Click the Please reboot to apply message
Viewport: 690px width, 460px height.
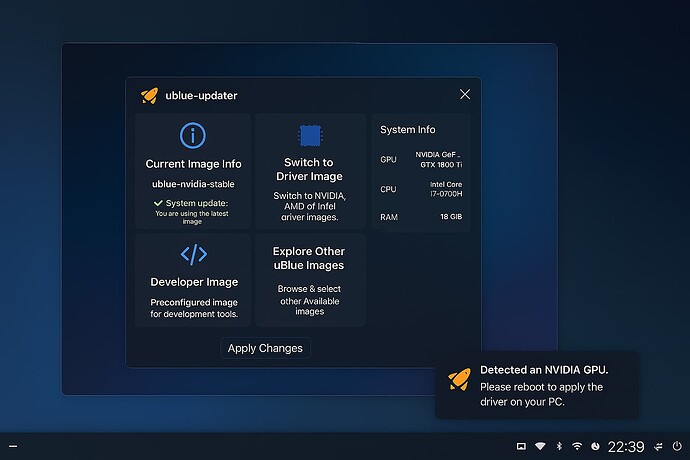coord(541,394)
